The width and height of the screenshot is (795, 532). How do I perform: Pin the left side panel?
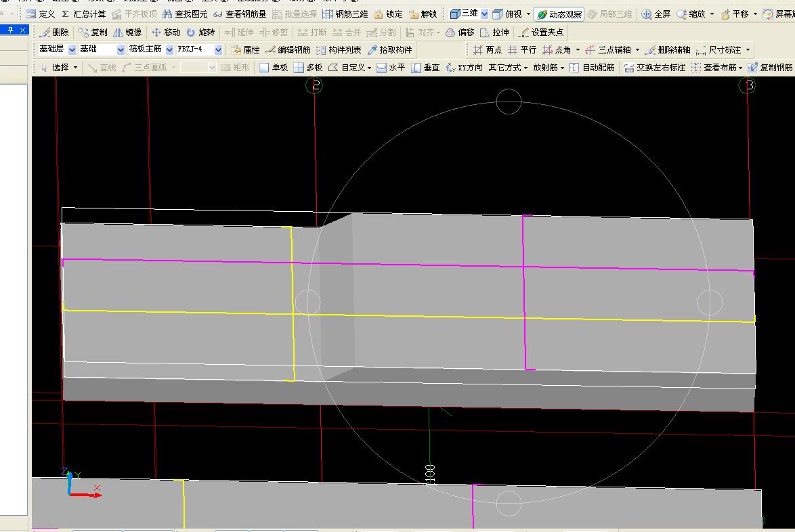click(10, 30)
